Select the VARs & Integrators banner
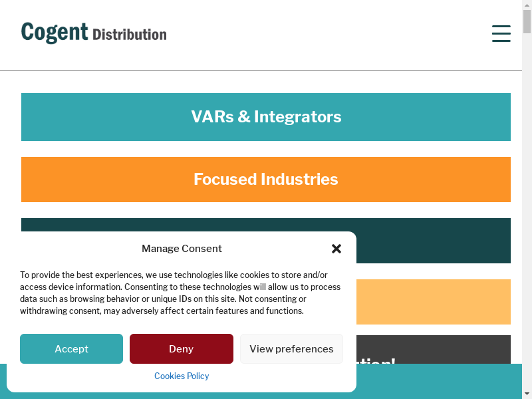 [x=266, y=117]
